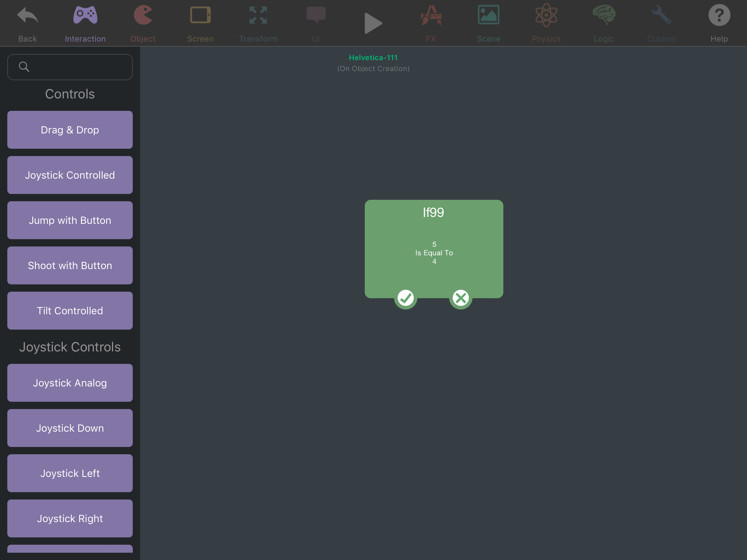The image size is (747, 560).
Task: Add the Drag & Drop behavior
Action: (x=70, y=130)
